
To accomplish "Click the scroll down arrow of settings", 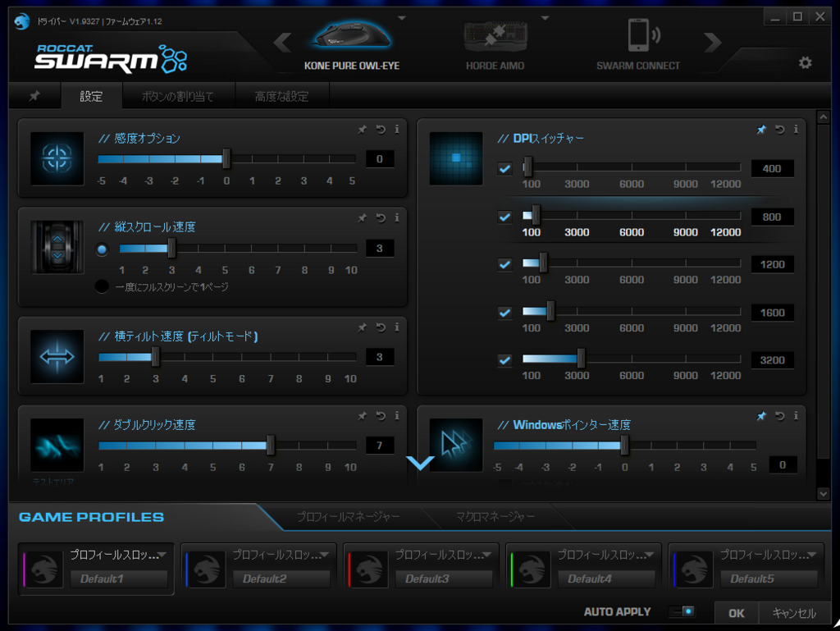I will click(x=824, y=494).
